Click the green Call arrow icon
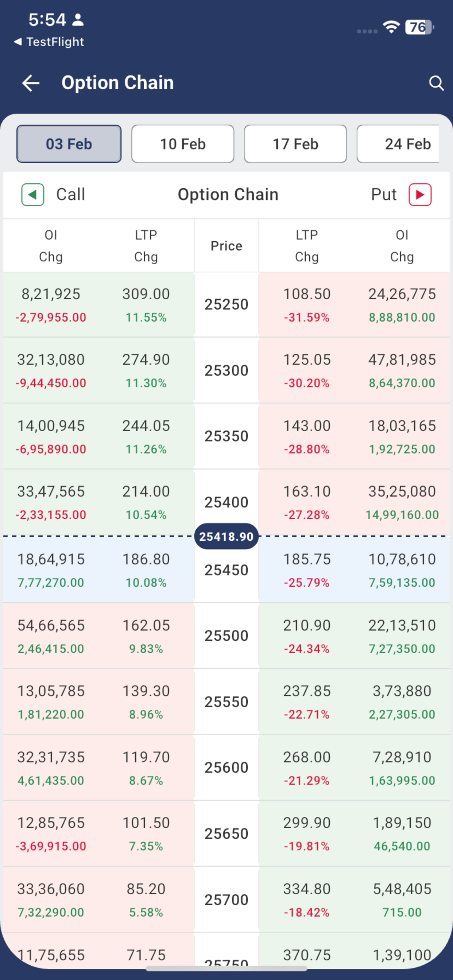Image resolution: width=453 pixels, height=980 pixels. coord(33,194)
